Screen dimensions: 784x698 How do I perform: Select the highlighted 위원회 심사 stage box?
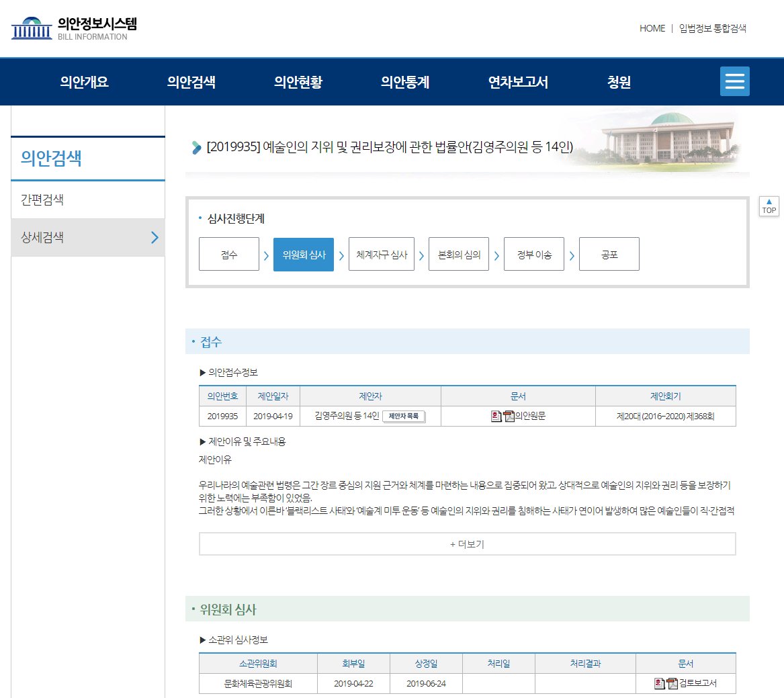point(304,254)
